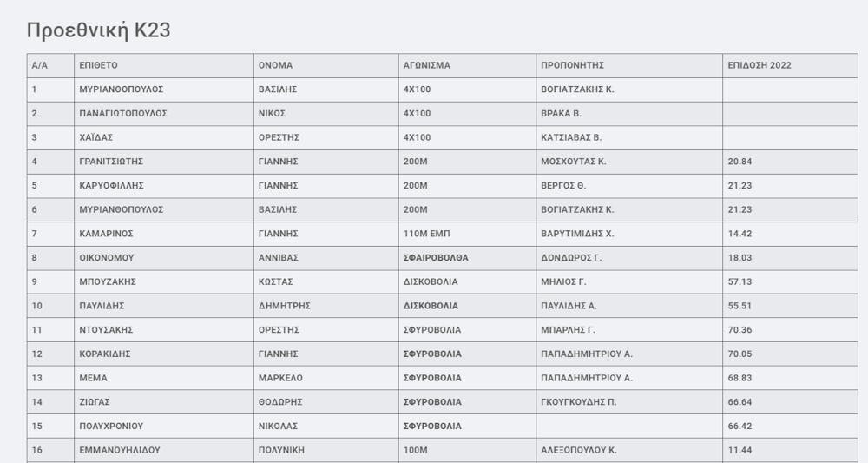Click the ΠΡΟΠΟΝΗΤΗΣ column header
Image resolution: width=868 pixels, height=463 pixels.
[x=572, y=65]
